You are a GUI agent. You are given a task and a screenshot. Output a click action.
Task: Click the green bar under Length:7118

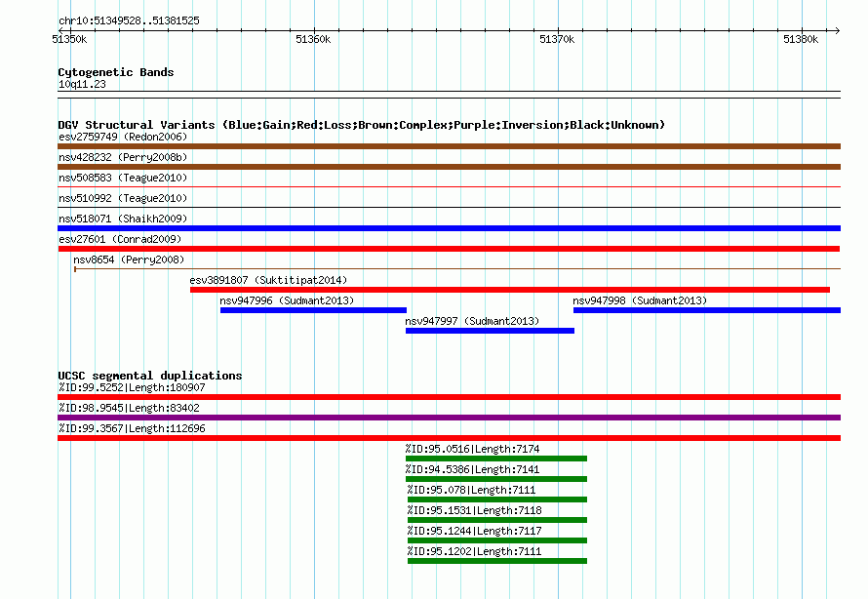point(497,520)
